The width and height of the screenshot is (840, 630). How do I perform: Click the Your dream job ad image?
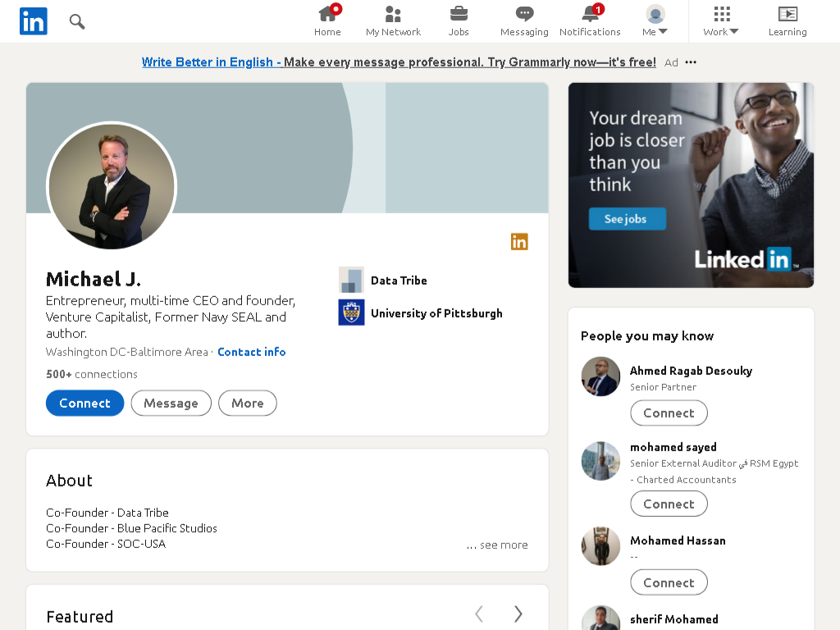click(x=691, y=185)
